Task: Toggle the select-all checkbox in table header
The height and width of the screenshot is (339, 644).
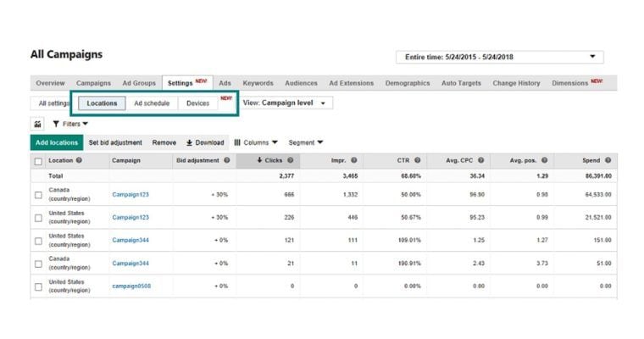Action: click(38, 161)
